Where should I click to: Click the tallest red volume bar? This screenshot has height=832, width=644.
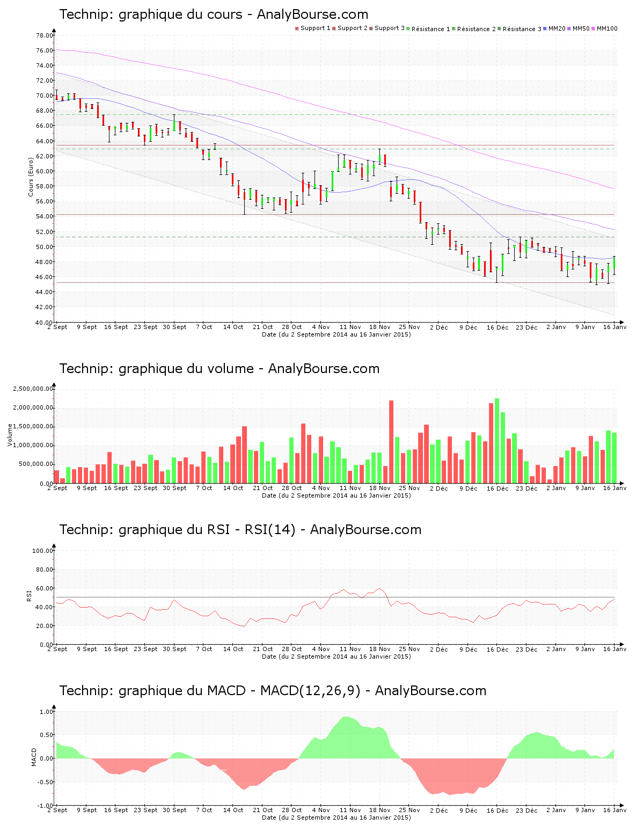[x=391, y=442]
